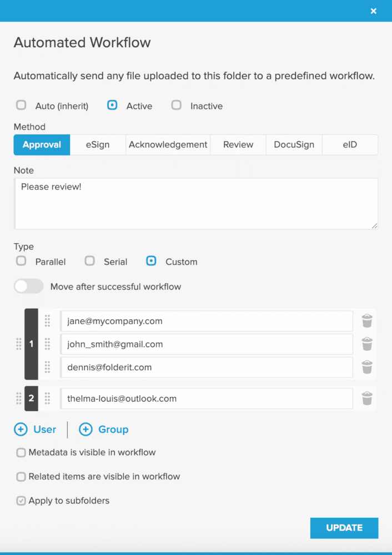Choose Parallel workflow type
Screen dimensions: 392x555
coord(21,261)
